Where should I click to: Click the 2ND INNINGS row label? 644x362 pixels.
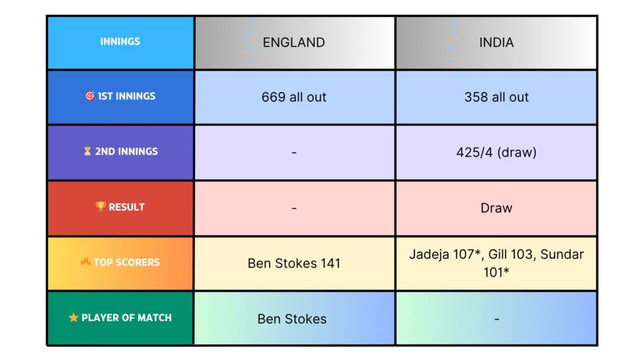[x=126, y=151]
